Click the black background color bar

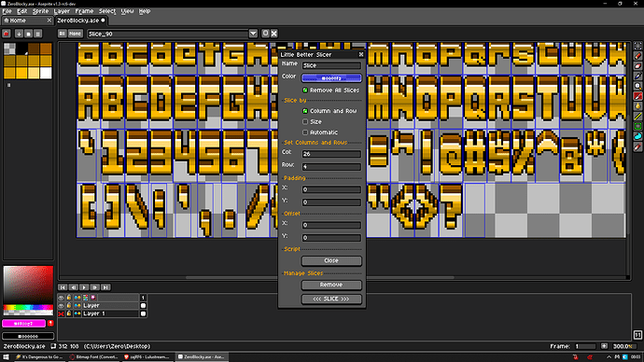click(x=28, y=336)
